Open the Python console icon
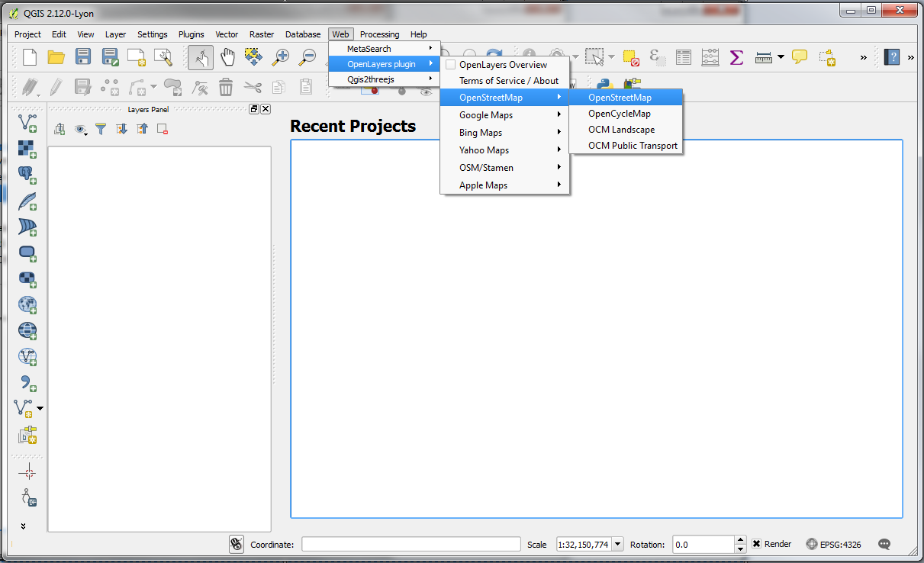This screenshot has width=924, height=563. [x=606, y=85]
